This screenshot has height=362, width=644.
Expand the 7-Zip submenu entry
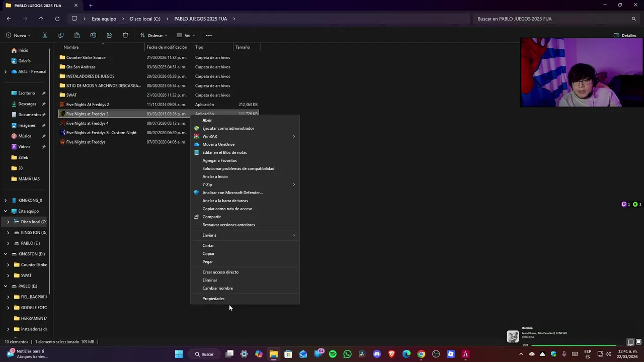point(245,185)
